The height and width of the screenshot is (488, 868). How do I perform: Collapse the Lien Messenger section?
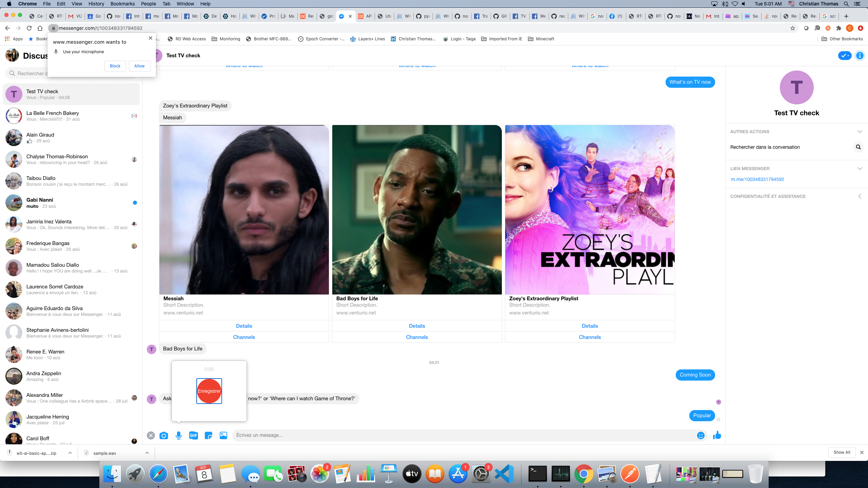pyautogui.click(x=860, y=168)
